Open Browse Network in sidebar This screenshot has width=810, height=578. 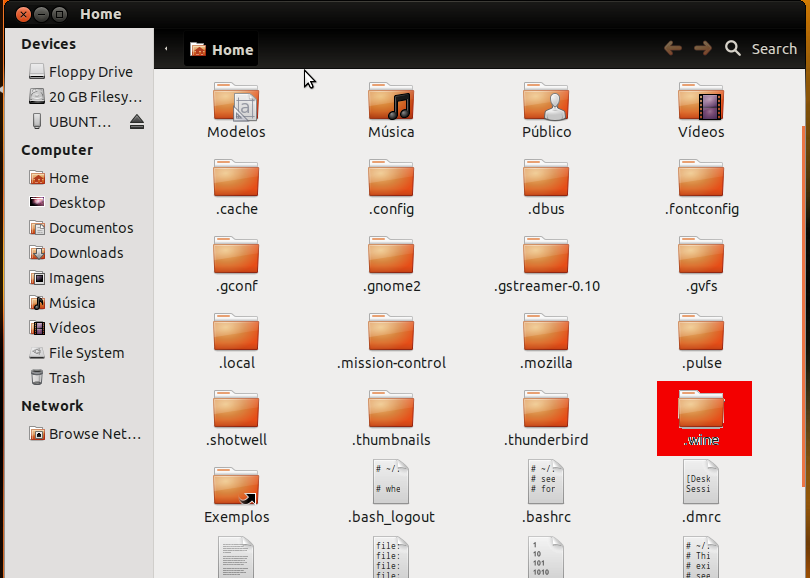click(85, 434)
